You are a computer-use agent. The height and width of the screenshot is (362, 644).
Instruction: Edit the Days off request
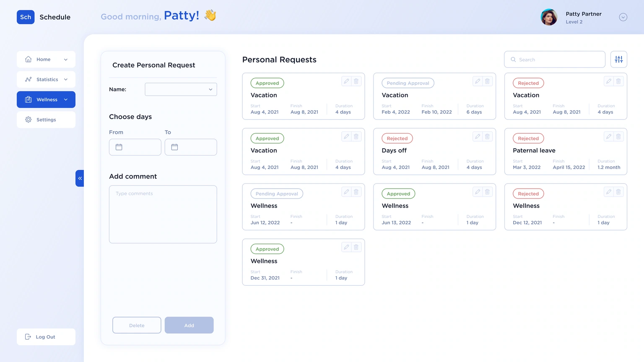[x=478, y=137]
